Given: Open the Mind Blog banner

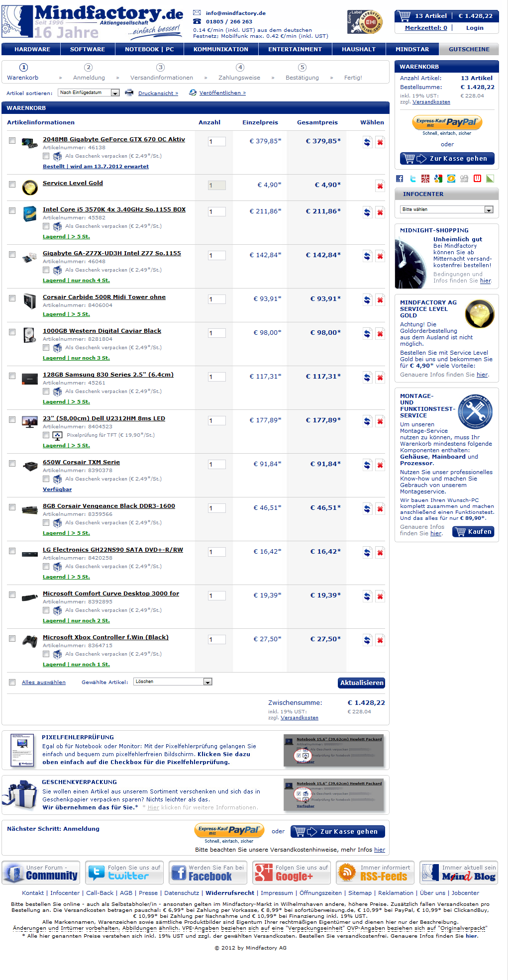Looking at the screenshot, I should [x=459, y=873].
